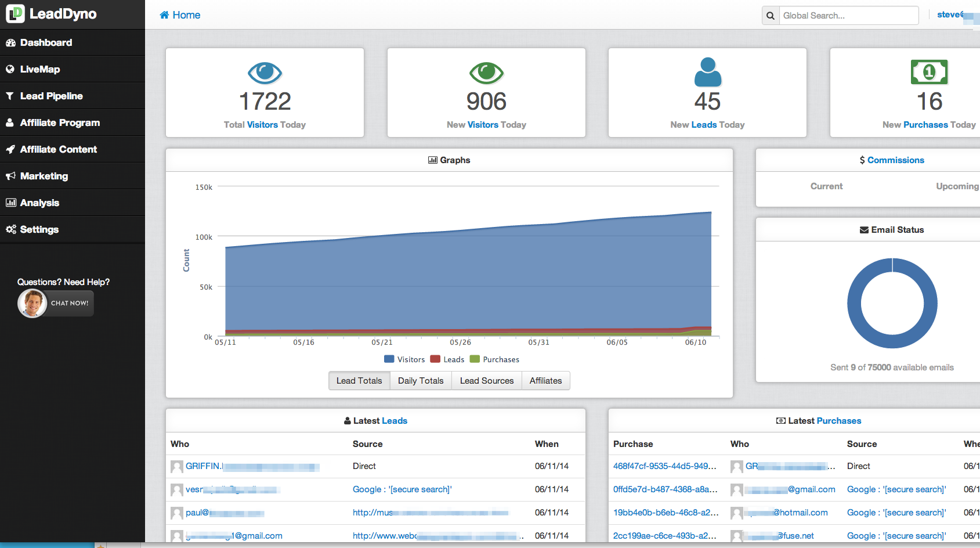Show the Affiliates graph tab
This screenshot has height=548, width=980.
point(545,381)
